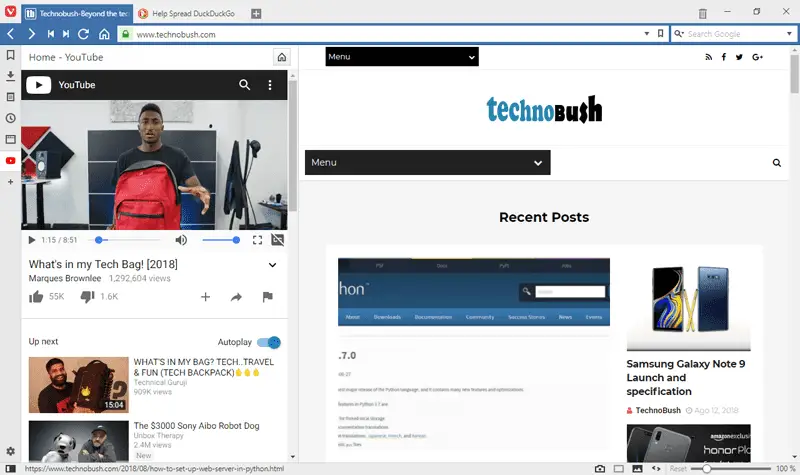
Task: Switch the video to fullscreen
Action: (257, 240)
